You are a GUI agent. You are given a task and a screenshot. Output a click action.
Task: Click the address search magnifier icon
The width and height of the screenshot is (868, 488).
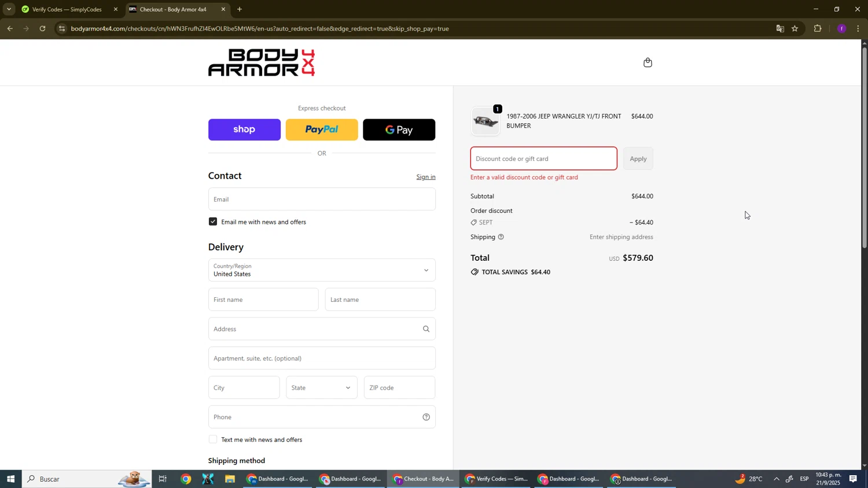tap(426, 329)
